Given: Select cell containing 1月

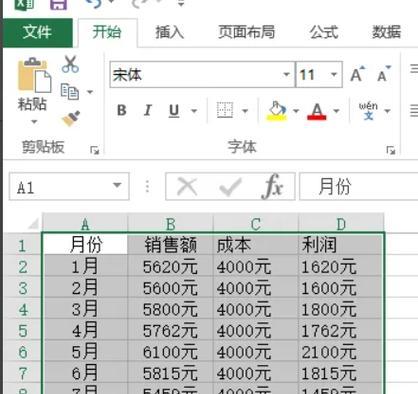Looking at the screenshot, I should pos(85,267).
